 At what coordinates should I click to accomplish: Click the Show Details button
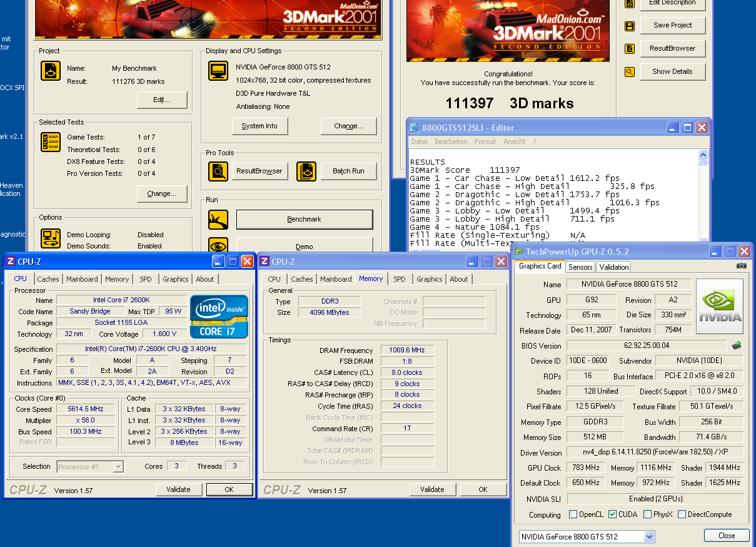[673, 71]
